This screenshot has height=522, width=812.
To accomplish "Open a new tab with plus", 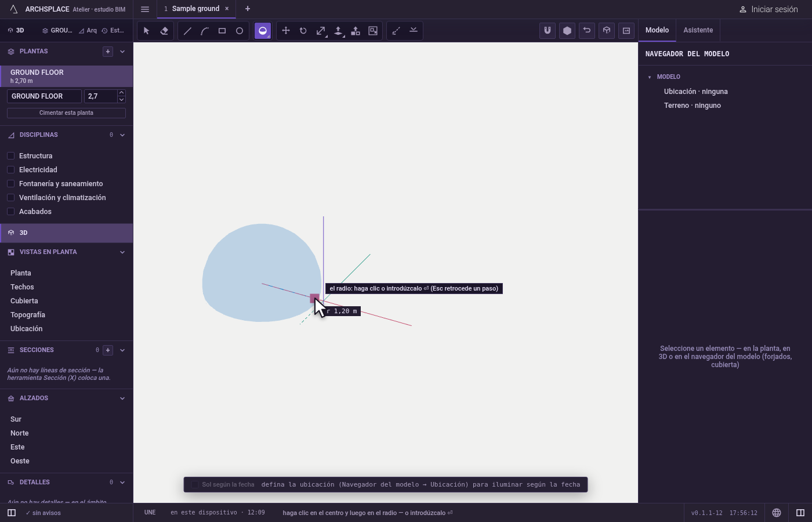I will 248,9.
